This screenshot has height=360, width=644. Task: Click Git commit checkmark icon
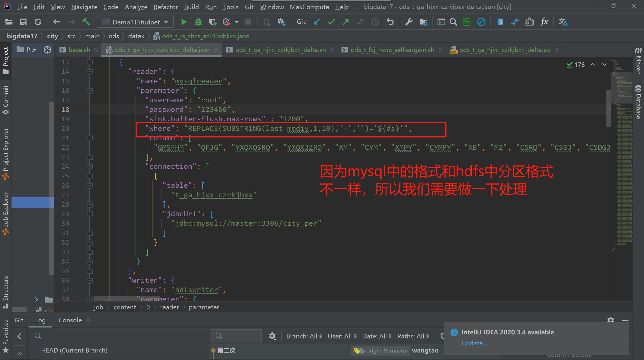(331, 22)
